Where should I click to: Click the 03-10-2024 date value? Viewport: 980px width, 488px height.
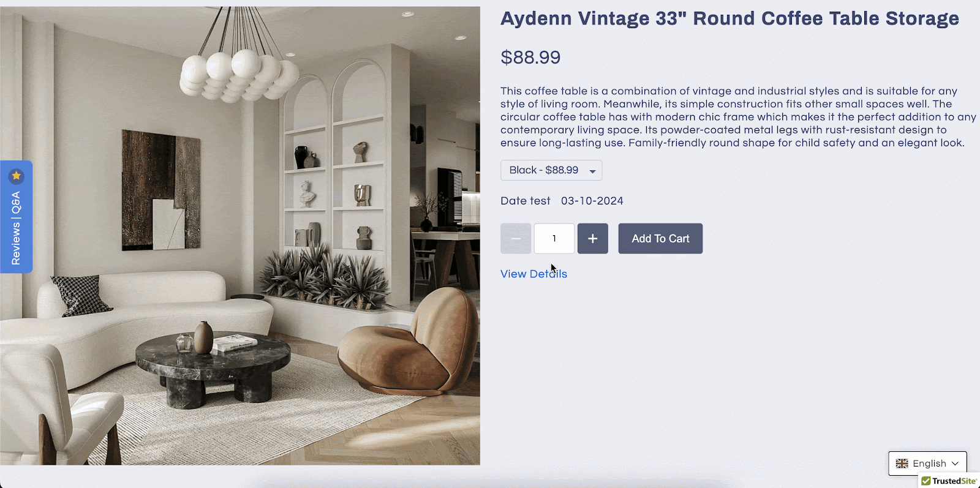pos(592,201)
